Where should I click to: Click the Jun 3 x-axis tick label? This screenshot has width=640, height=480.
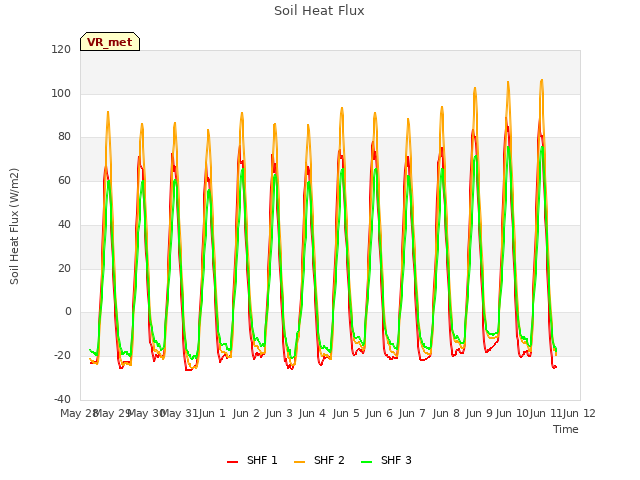(279, 413)
